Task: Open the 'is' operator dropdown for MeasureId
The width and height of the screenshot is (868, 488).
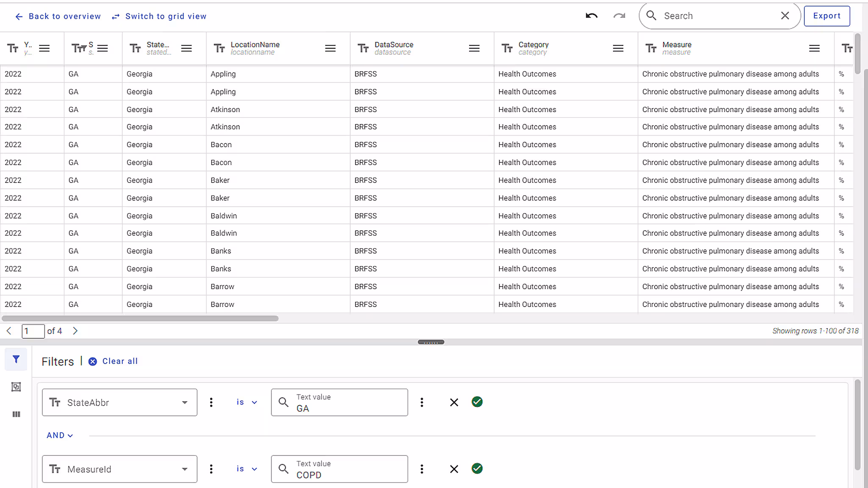Action: [246, 469]
